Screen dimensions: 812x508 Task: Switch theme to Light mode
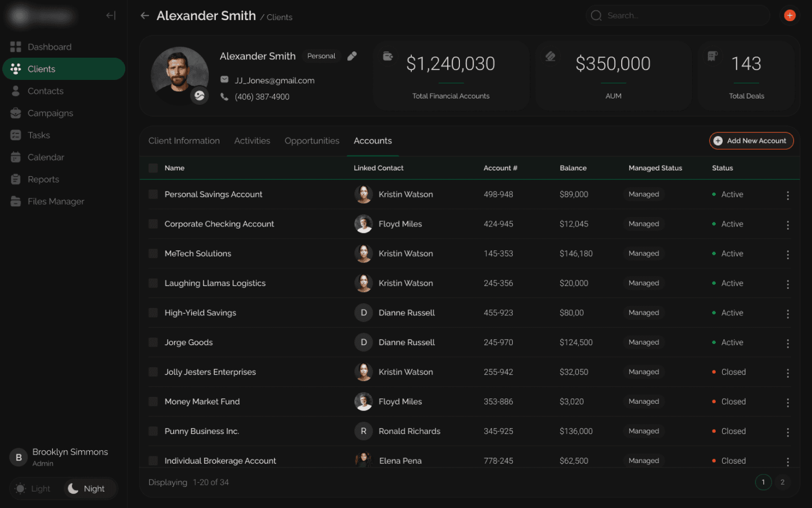coord(33,488)
